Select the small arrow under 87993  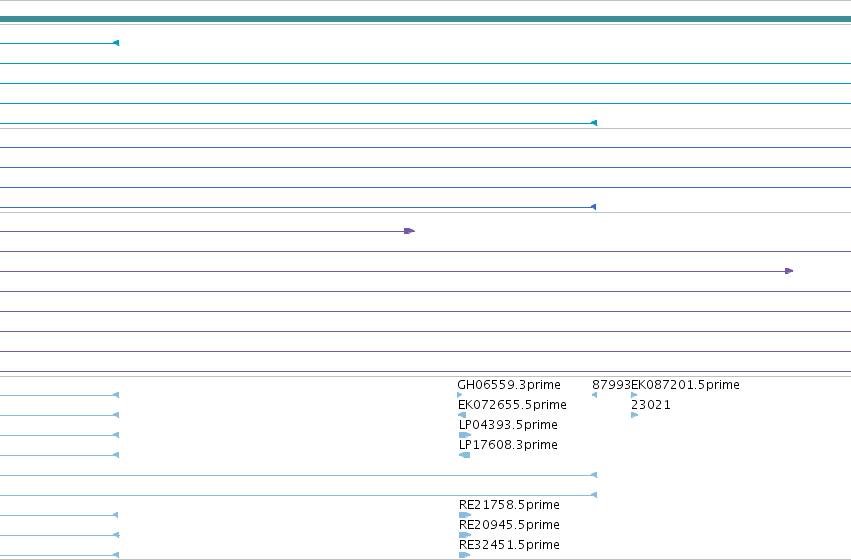(594, 395)
